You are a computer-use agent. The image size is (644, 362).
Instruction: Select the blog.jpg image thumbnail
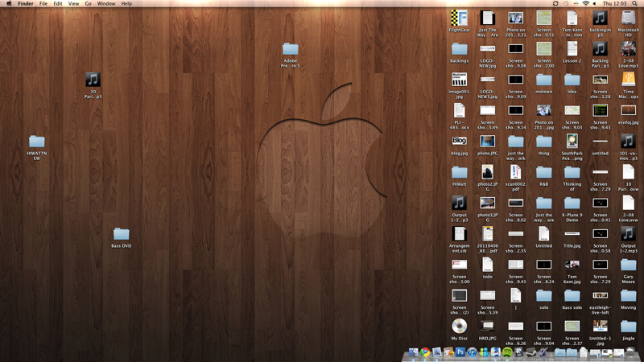(x=459, y=141)
